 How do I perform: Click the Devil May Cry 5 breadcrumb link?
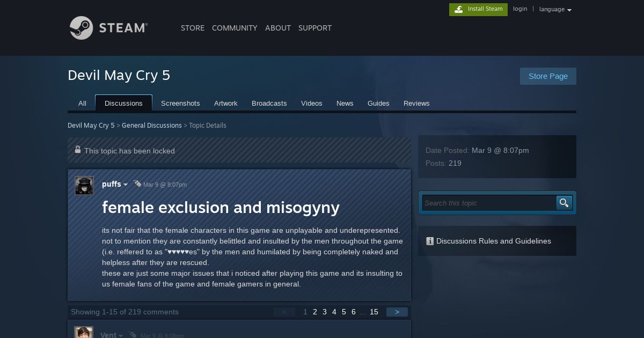tap(91, 126)
